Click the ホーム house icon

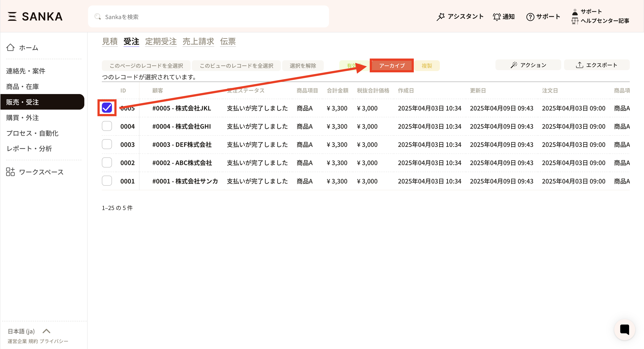(x=11, y=48)
